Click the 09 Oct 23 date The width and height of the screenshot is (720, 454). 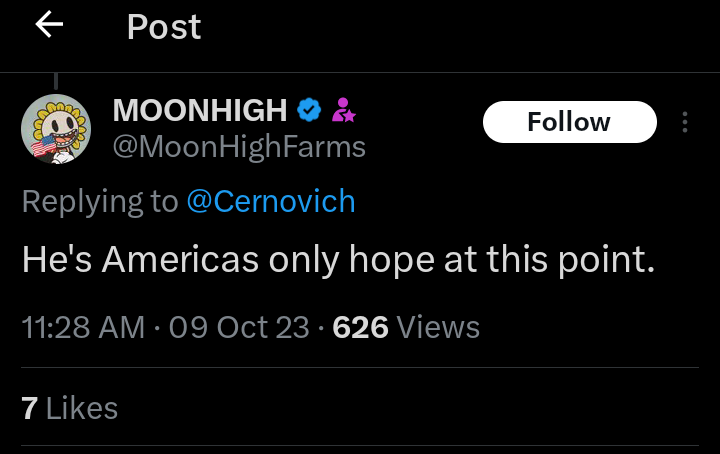point(240,327)
